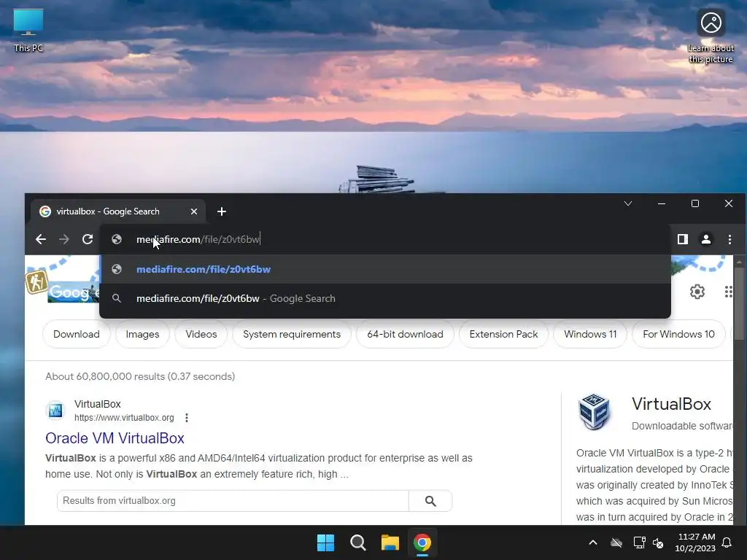This screenshot has width=747, height=560.
Task: Expand the tab search chevron
Action: (x=628, y=203)
